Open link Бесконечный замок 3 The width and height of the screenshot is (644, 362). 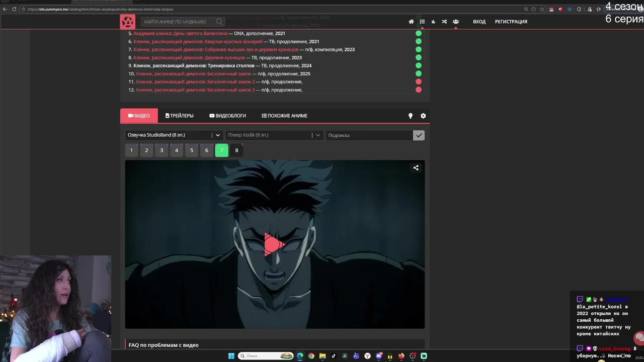click(x=195, y=89)
